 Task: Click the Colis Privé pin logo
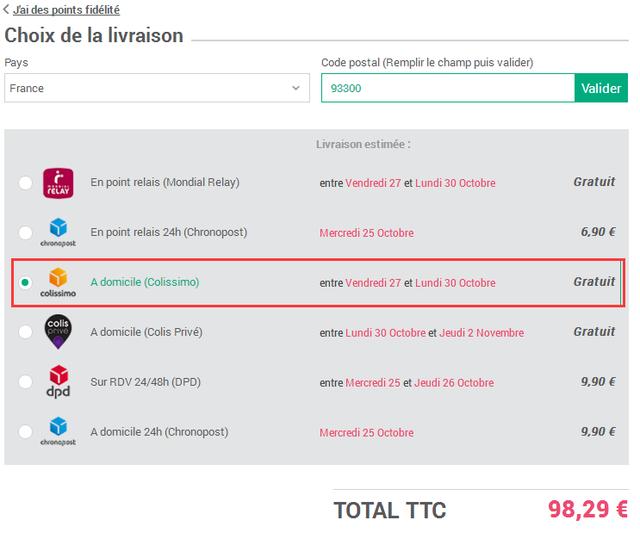click(58, 331)
